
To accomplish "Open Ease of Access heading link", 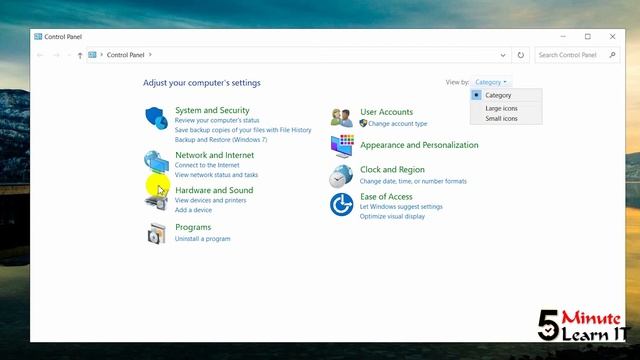I will coord(386,197).
